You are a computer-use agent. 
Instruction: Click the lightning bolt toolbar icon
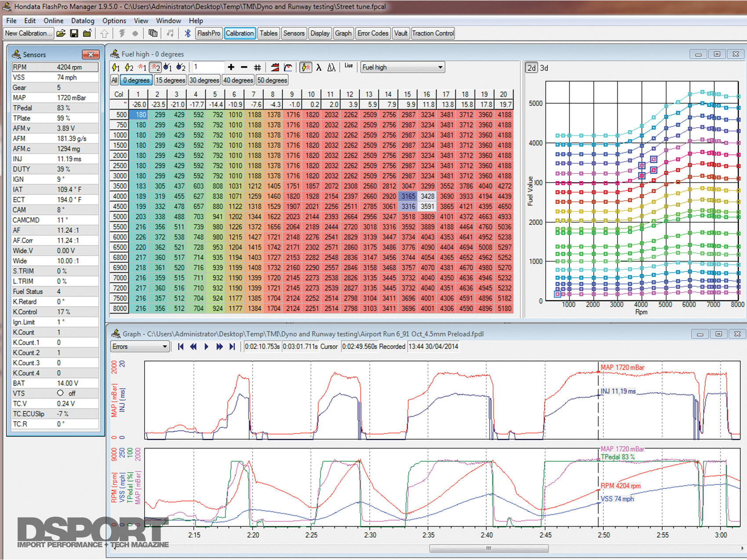coord(122,33)
